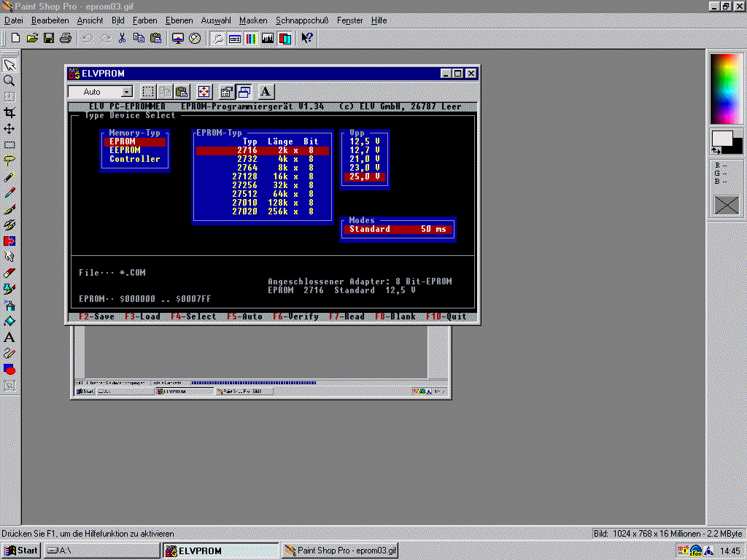Print the image using the printer icon
747x560 pixels.
(x=65, y=38)
